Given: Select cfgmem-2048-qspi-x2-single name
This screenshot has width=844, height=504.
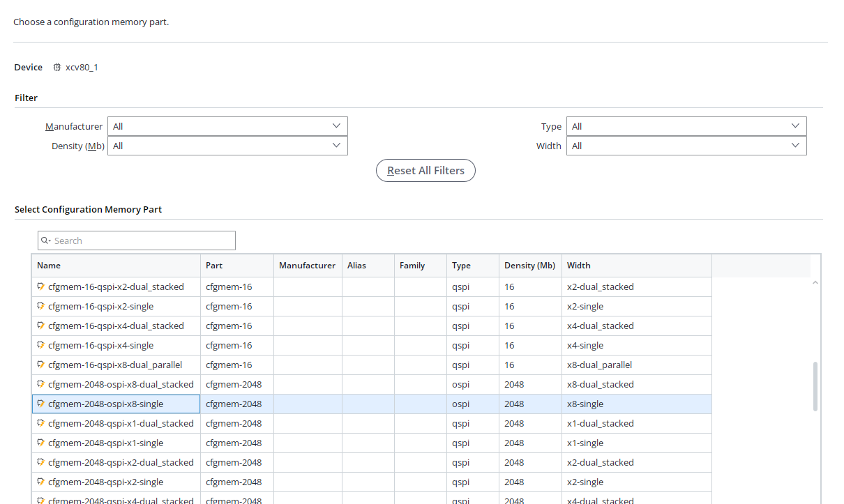Looking at the screenshot, I should pos(105,482).
